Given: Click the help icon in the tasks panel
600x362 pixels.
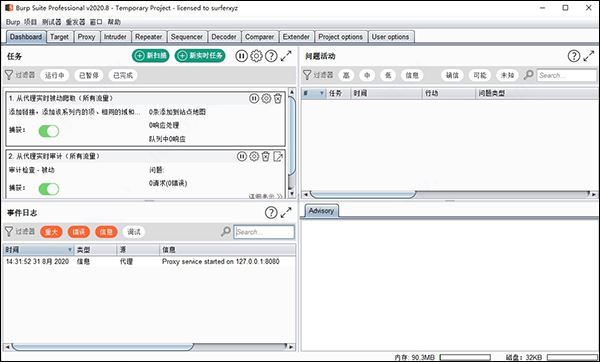Looking at the screenshot, I should 271,56.
